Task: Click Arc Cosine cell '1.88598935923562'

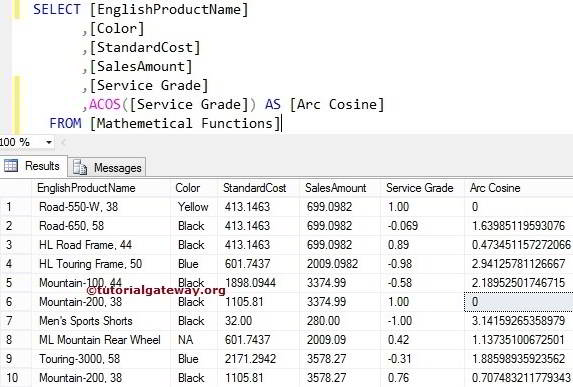Action: pyautogui.click(x=518, y=359)
